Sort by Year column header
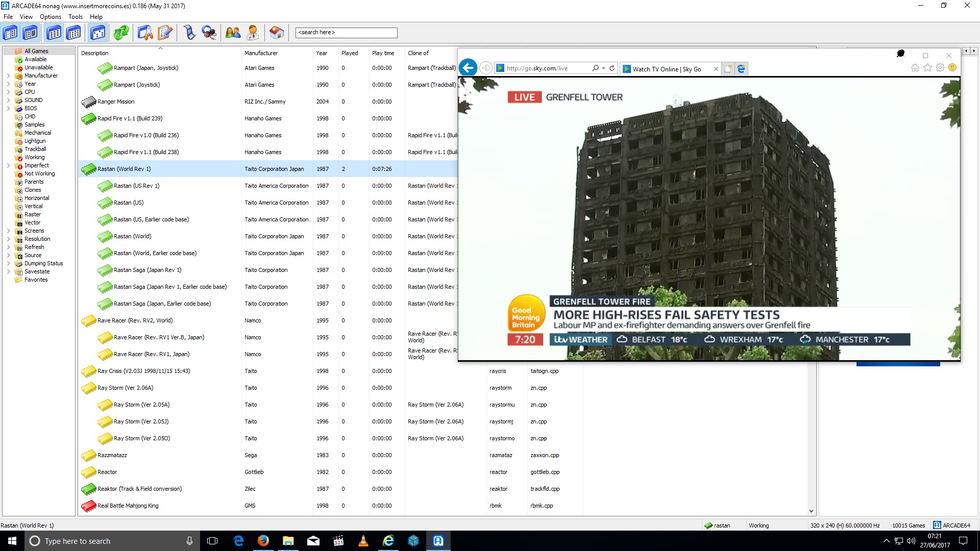The image size is (980, 551). click(326, 53)
